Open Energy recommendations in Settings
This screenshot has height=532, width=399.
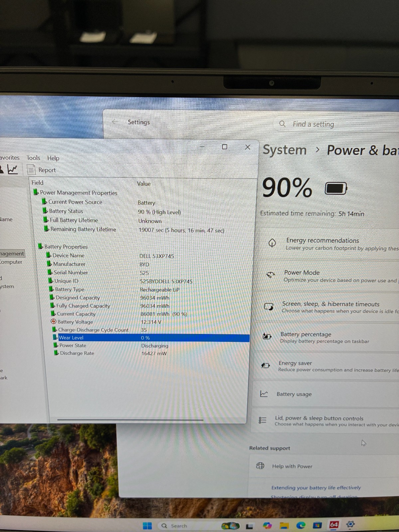pyautogui.click(x=328, y=244)
